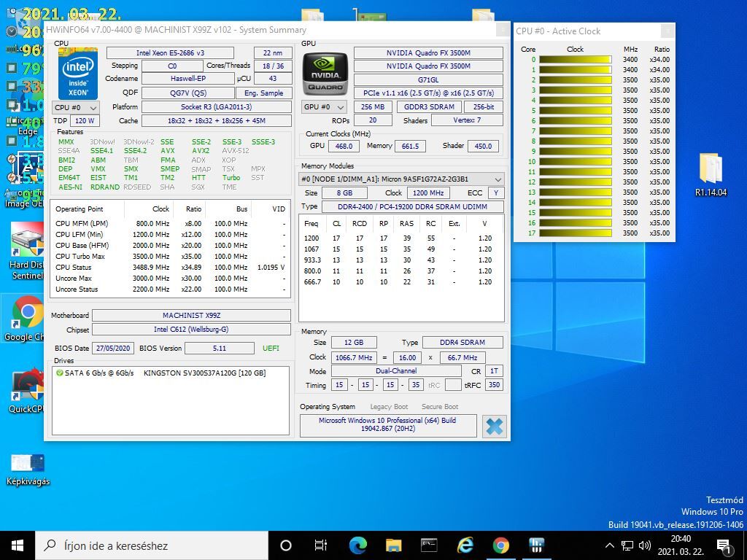The width and height of the screenshot is (747, 560).
Task: Click the Intel C612 (Wellsburg-G) chipset field
Action: 192,329
